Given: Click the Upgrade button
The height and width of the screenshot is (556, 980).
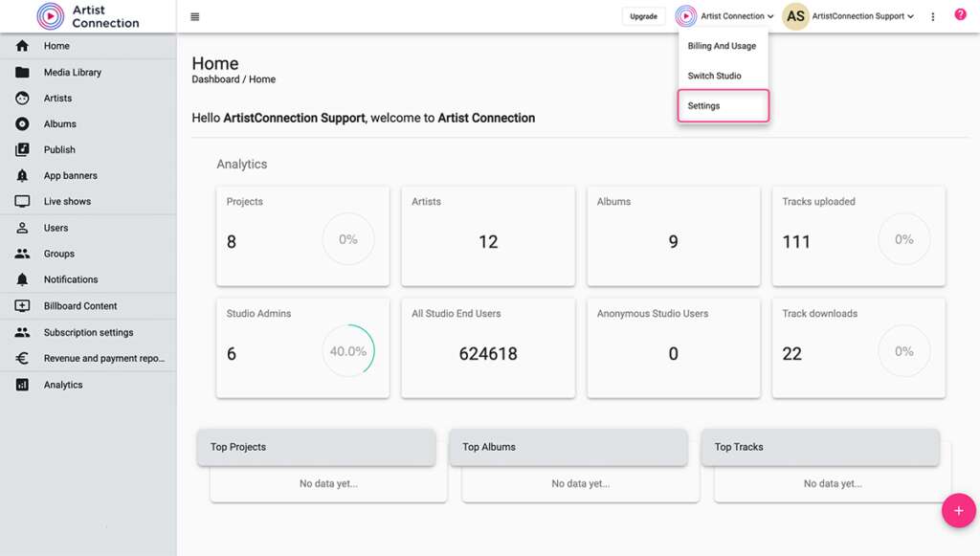Looking at the screenshot, I should point(643,16).
